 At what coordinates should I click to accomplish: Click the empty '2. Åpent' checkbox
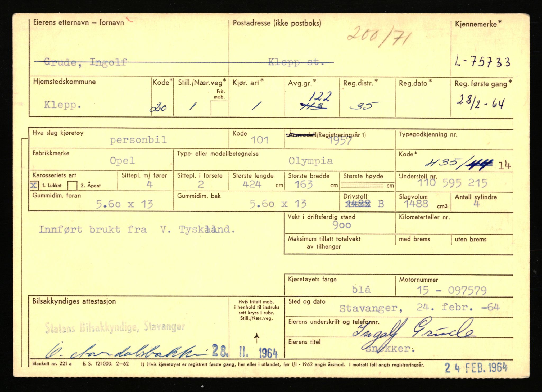[x=72, y=185]
